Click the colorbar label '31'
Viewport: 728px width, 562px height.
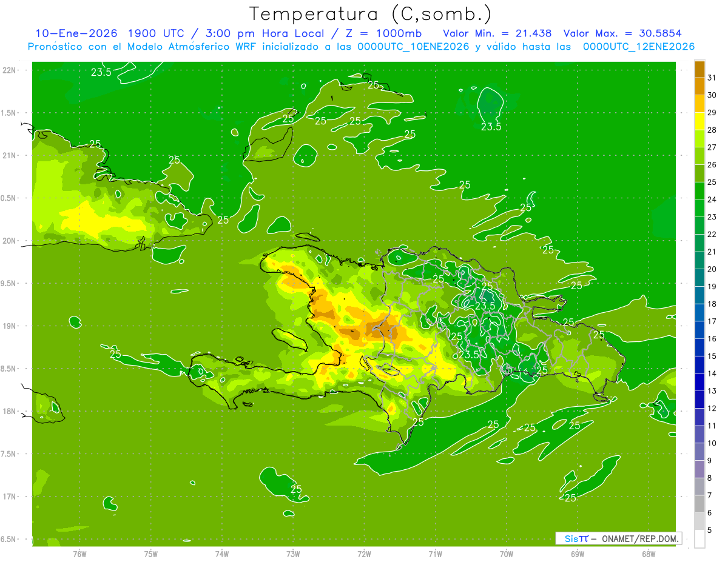coord(712,78)
